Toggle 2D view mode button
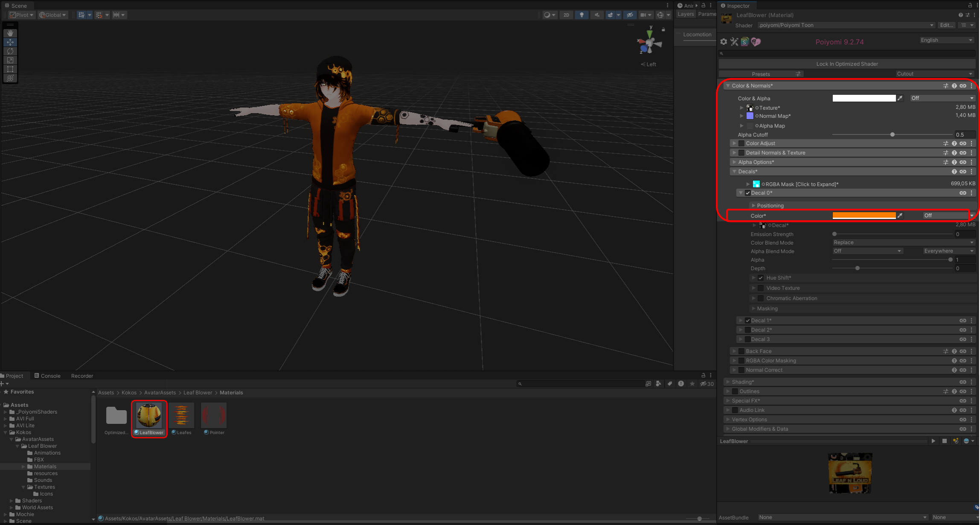The width and height of the screenshot is (980, 525). click(x=566, y=15)
